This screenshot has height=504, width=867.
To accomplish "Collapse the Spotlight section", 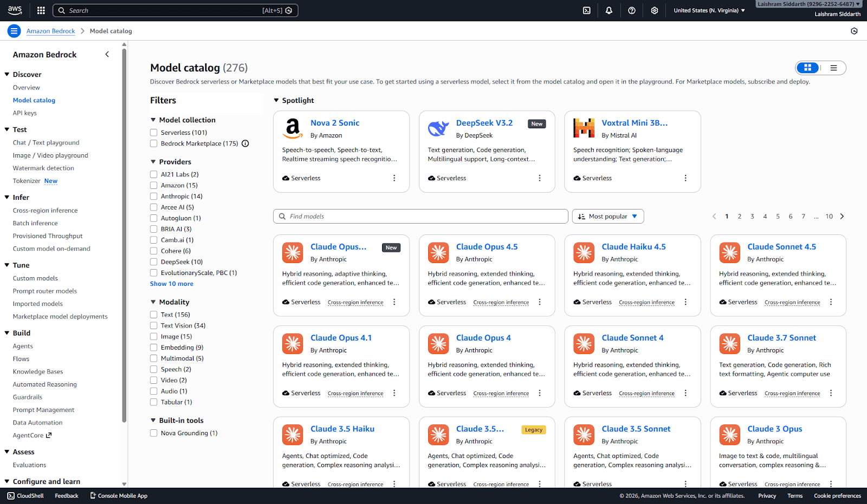I will [x=276, y=100].
